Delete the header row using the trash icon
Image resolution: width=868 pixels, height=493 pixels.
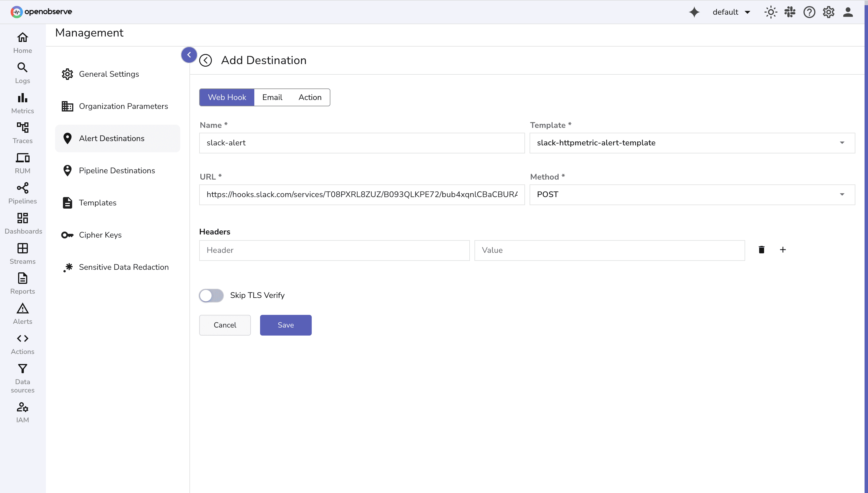click(x=762, y=250)
